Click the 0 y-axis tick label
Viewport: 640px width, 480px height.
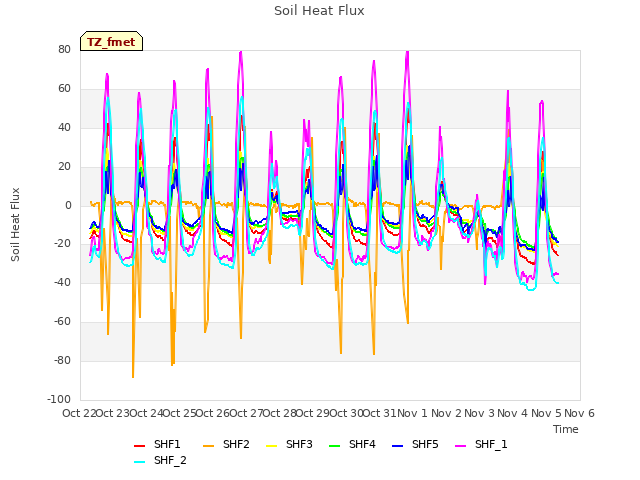[68, 206]
